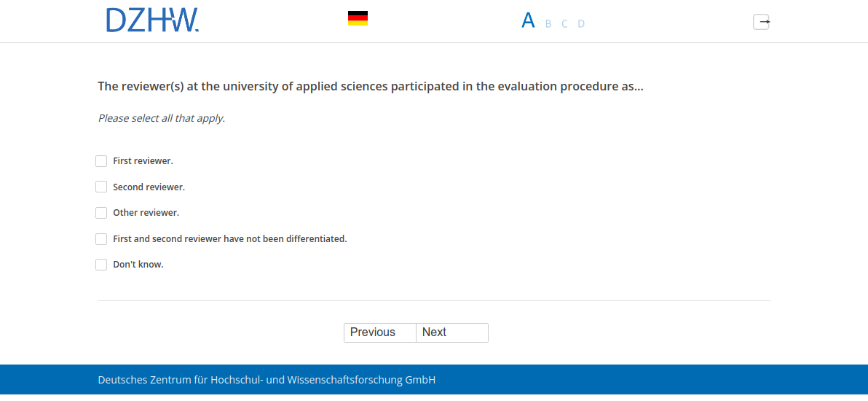Click the DZHW logo
Screen dimensions: 868x401
(152, 20)
